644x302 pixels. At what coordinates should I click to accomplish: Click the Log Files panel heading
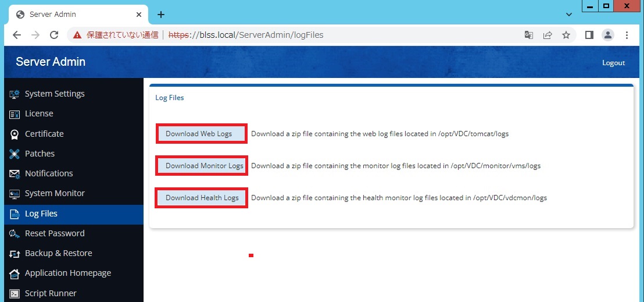pyautogui.click(x=170, y=98)
